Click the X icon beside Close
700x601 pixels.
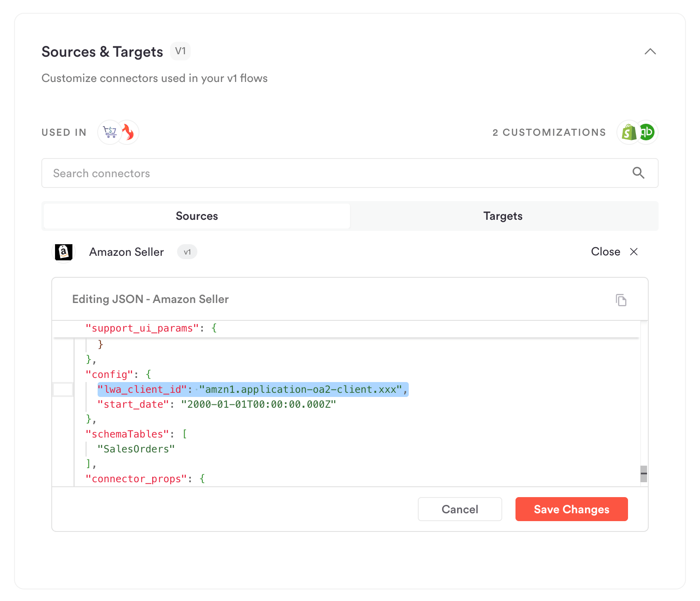point(634,252)
